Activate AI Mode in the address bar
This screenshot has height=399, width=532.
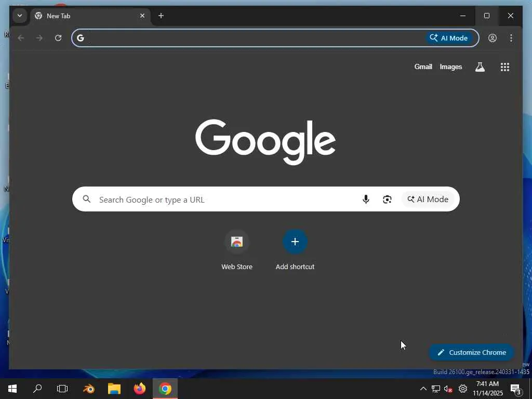(448, 38)
